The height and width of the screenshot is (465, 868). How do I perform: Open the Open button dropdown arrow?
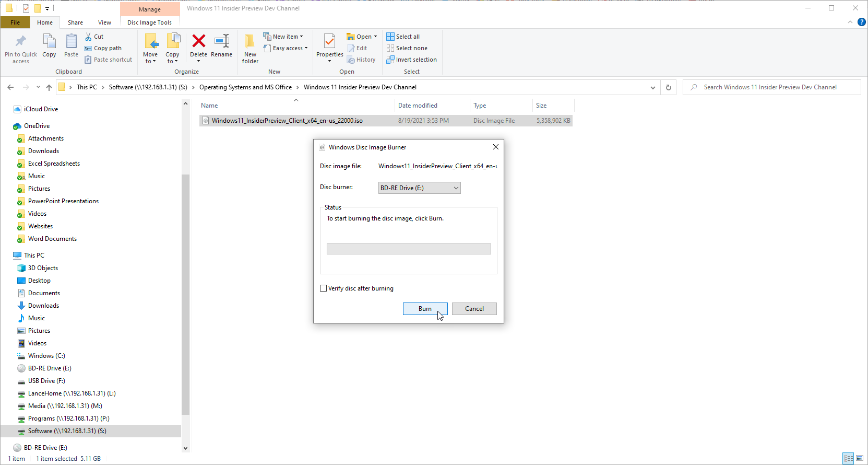pyautogui.click(x=375, y=37)
